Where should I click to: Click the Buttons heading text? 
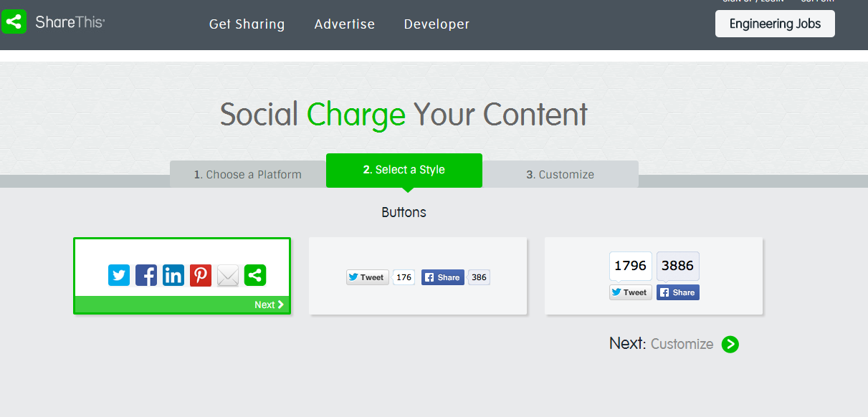(404, 213)
